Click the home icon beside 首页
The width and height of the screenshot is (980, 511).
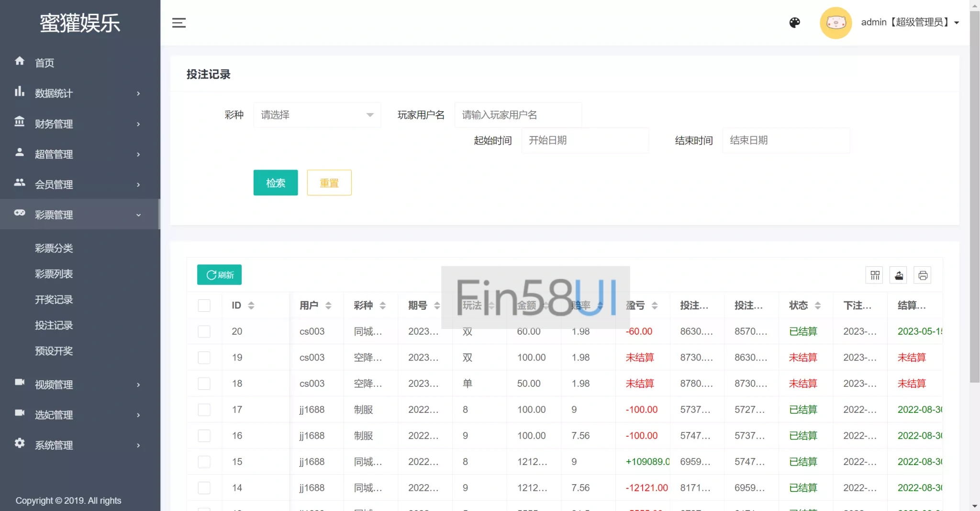coord(20,61)
